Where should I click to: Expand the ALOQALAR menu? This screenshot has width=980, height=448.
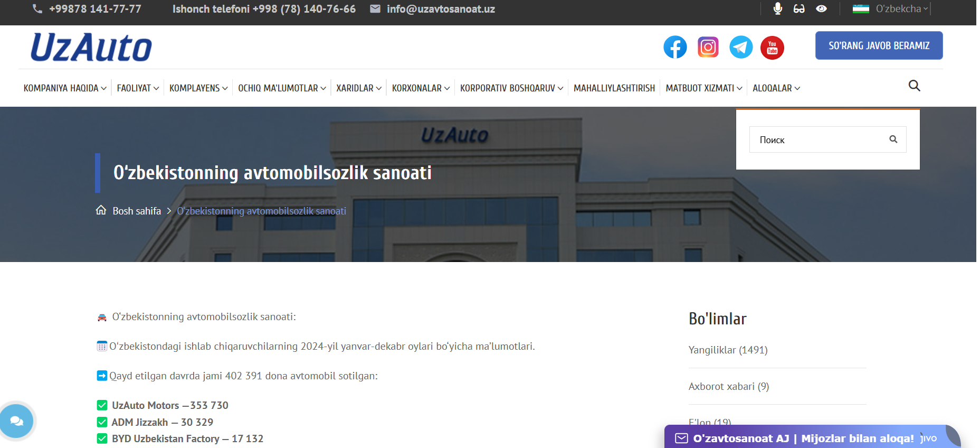click(776, 88)
